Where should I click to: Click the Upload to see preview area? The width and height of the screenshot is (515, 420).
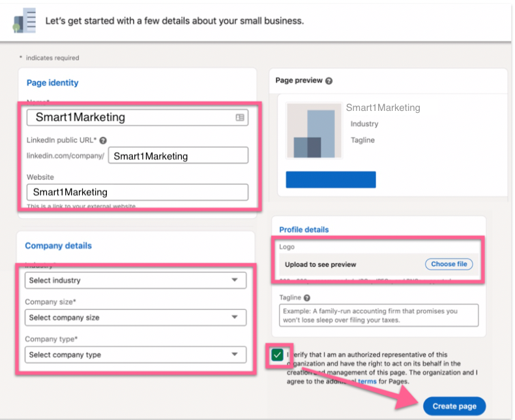click(352, 264)
